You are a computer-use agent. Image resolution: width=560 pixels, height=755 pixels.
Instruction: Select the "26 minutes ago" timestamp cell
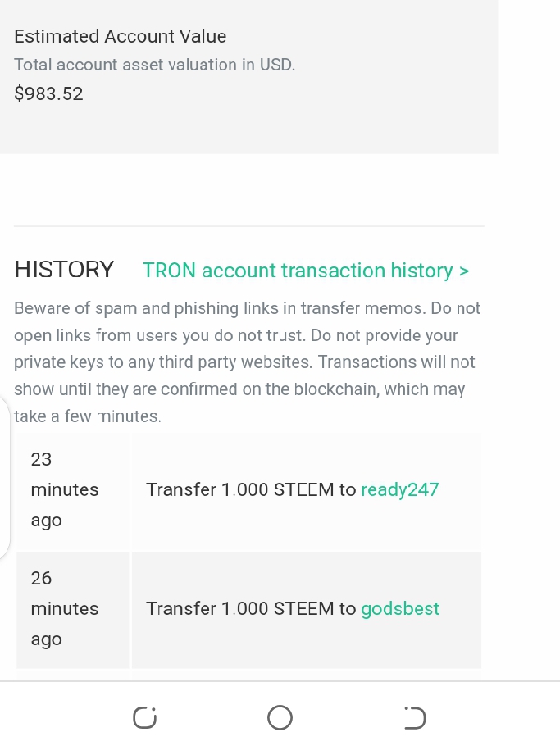click(73, 610)
